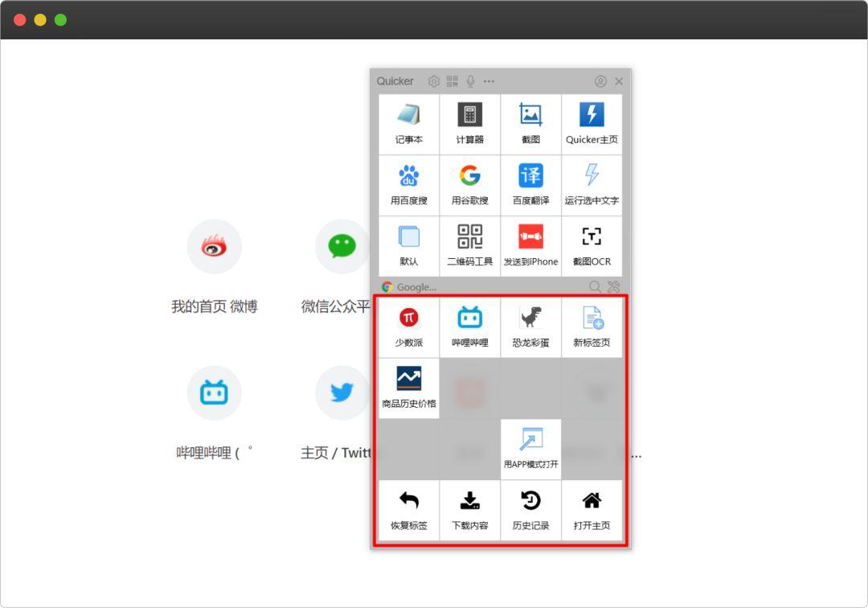
Task: Select the 默认 action tile
Action: coord(409,246)
